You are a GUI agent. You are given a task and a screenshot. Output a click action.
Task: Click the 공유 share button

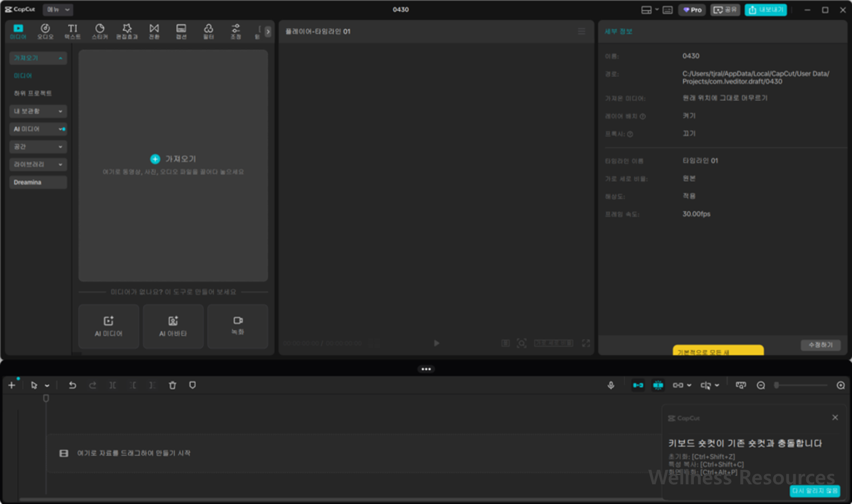pos(725,10)
